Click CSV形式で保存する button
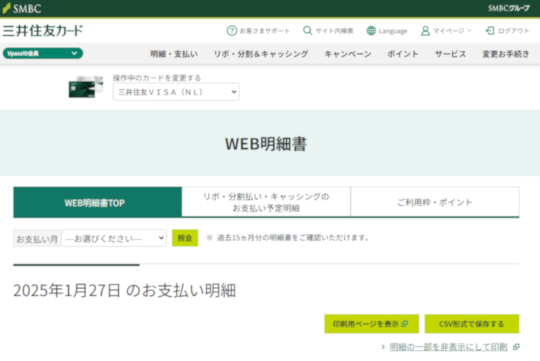The width and height of the screenshot is (540, 361). pos(472,324)
